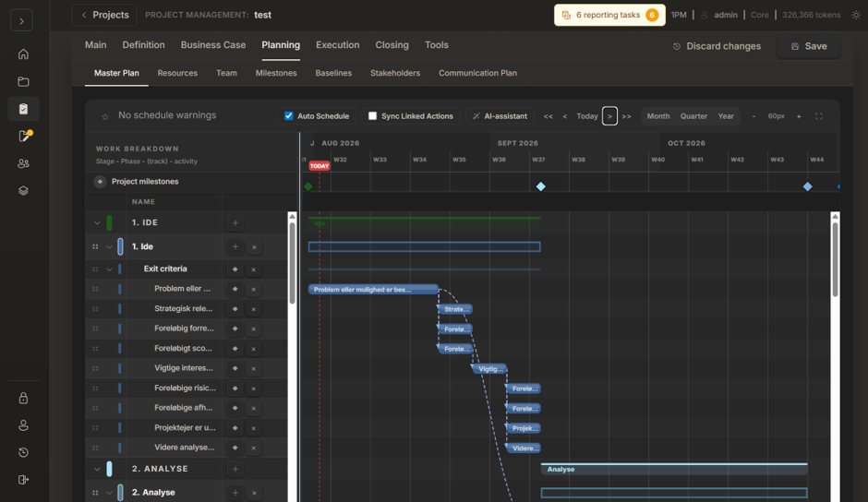
Task: Open the home icon in sidebar
Action: click(23, 54)
